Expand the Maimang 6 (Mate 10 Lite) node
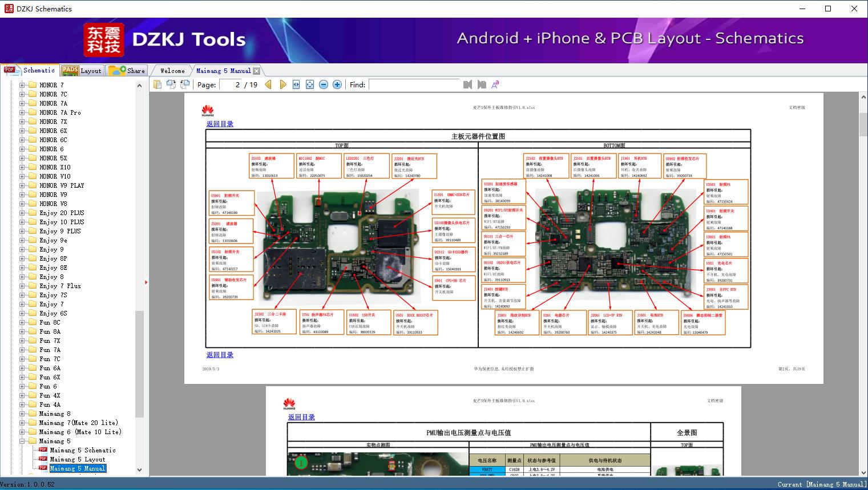Screen dimensions: 868x490 tap(22, 432)
